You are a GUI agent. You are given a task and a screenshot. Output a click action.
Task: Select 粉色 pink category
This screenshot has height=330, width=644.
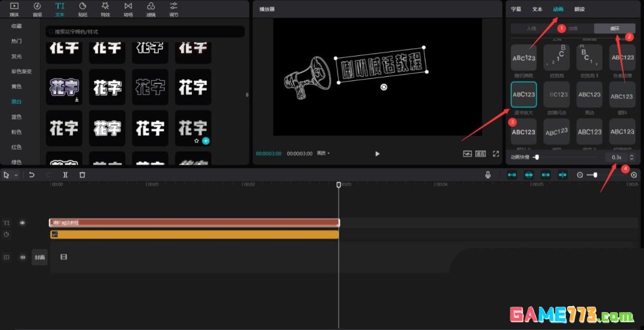pos(17,132)
